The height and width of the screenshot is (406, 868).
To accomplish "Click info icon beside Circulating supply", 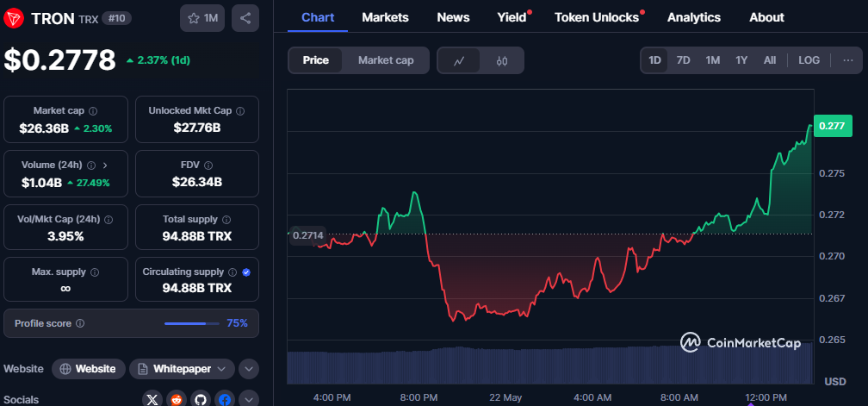I will pyautogui.click(x=233, y=272).
